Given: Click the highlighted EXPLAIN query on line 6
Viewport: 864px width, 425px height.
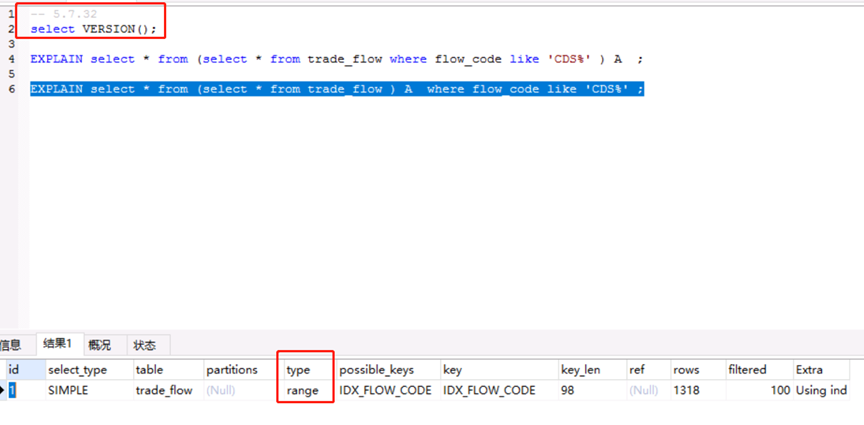Looking at the screenshot, I should pyautogui.click(x=336, y=89).
